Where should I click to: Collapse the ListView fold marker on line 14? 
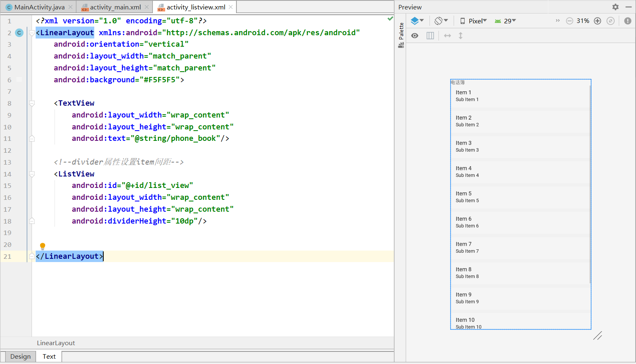(x=32, y=174)
